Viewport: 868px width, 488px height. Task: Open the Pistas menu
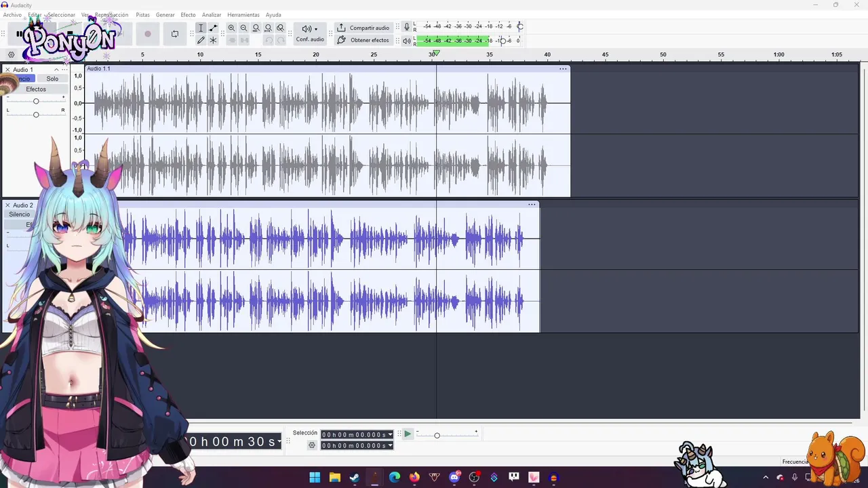coord(142,15)
